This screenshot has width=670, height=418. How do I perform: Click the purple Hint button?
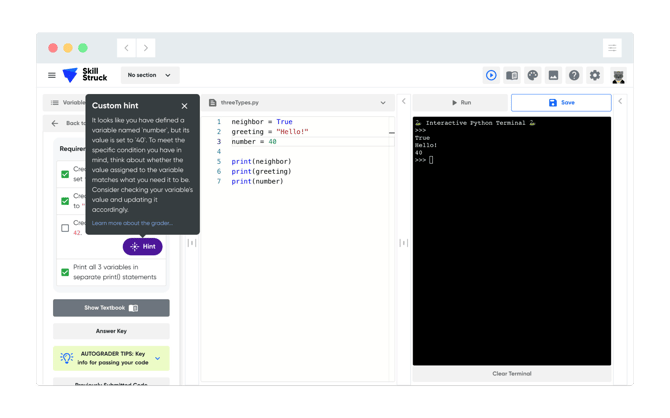click(x=142, y=247)
